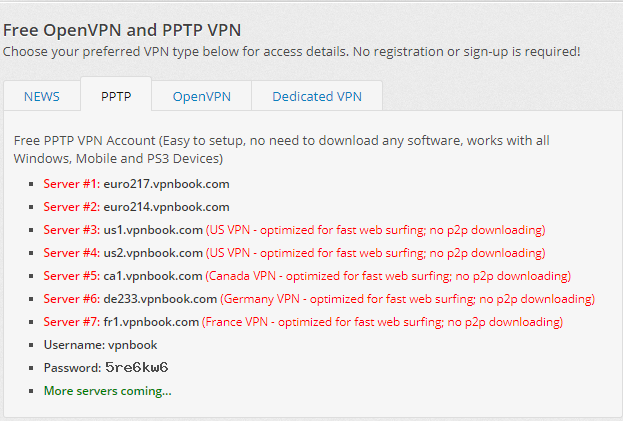Click the de233.vpnbook.com server address
The image size is (623, 421).
(160, 299)
